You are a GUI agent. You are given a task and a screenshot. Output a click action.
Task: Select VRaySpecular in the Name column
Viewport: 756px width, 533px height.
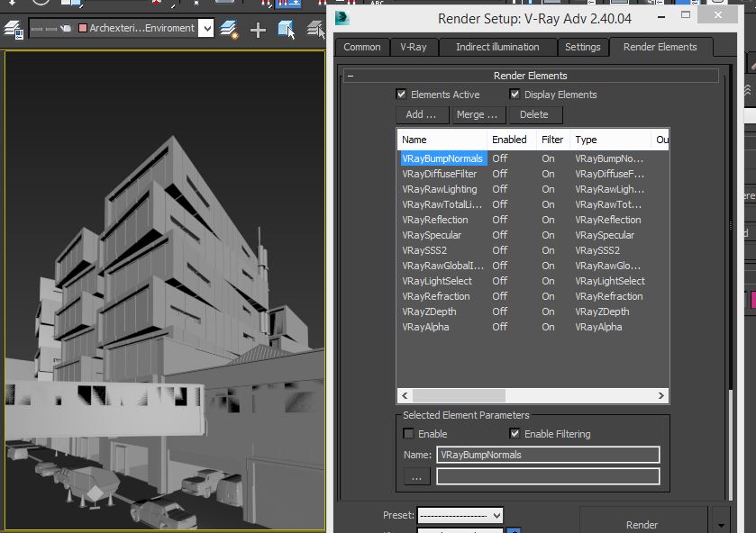pyautogui.click(x=432, y=235)
